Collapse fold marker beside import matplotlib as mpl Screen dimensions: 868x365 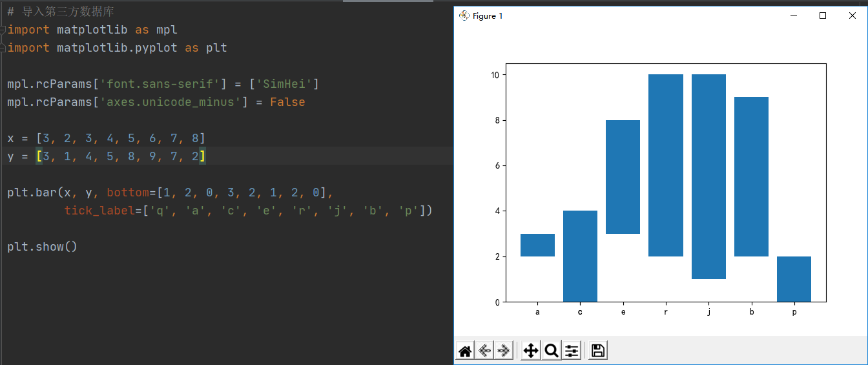tap(3, 30)
